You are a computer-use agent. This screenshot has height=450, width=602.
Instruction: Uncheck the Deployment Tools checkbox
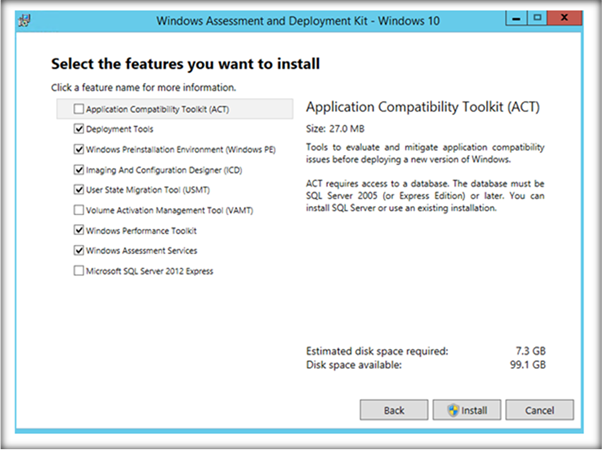[79, 129]
